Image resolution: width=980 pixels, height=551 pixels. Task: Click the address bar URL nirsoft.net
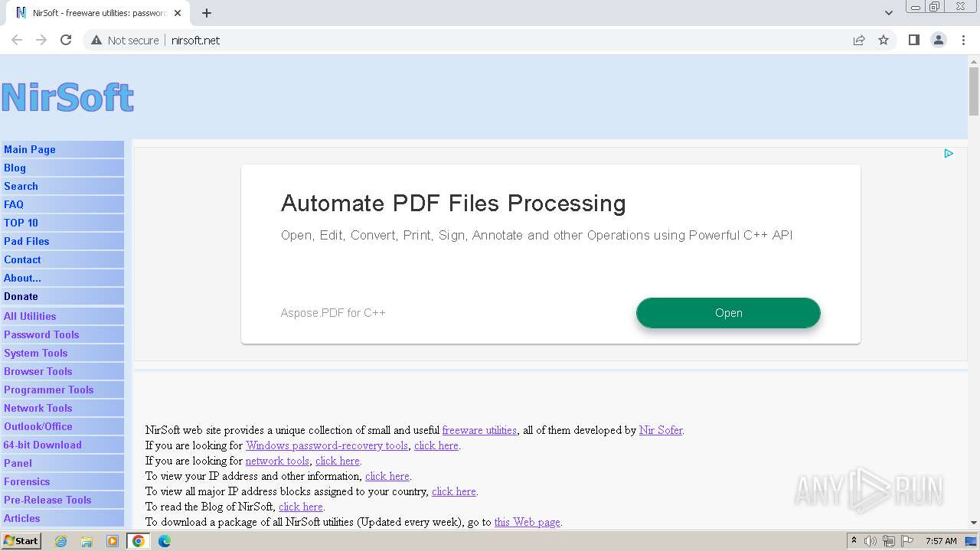[x=195, y=40]
